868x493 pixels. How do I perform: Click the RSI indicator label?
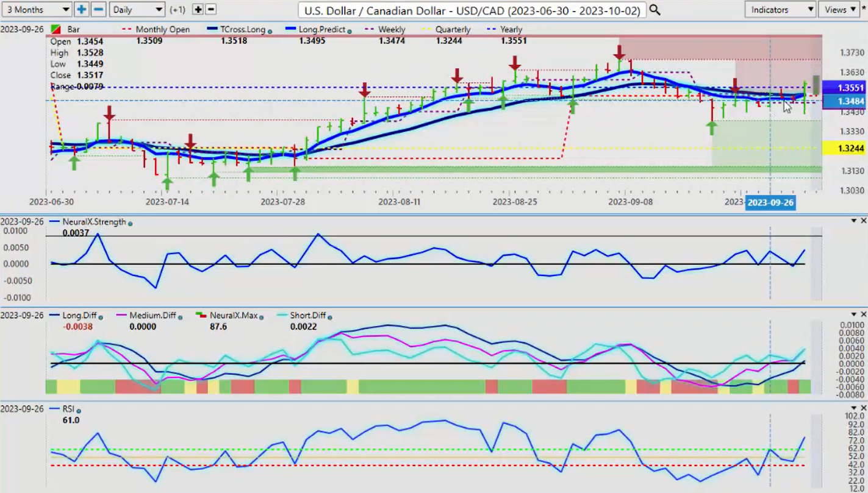click(x=68, y=410)
